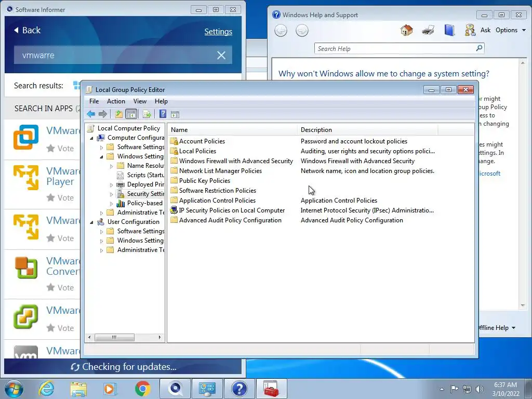Click the Up one level folder icon
Viewport: 532px width, 399px height.
point(118,114)
